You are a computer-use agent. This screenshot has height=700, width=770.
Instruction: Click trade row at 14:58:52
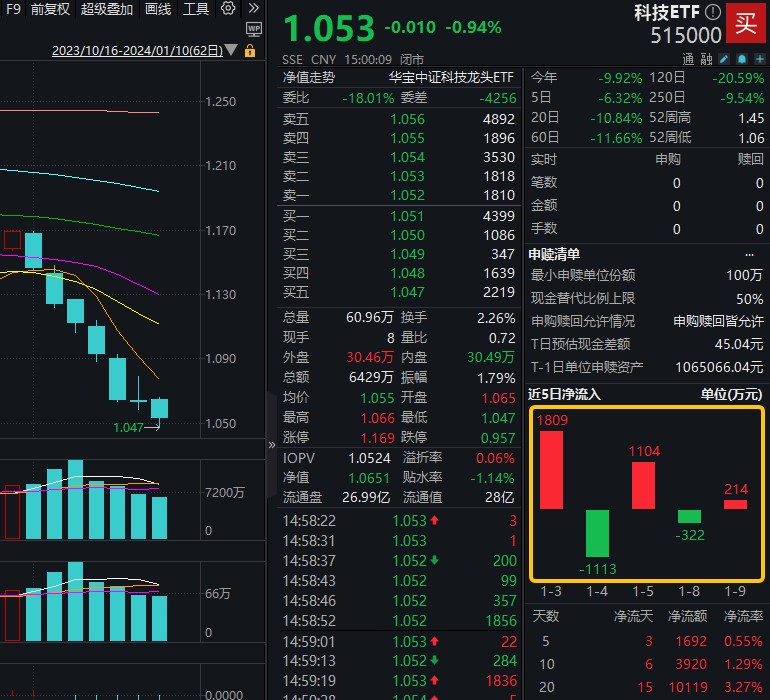(x=399, y=621)
